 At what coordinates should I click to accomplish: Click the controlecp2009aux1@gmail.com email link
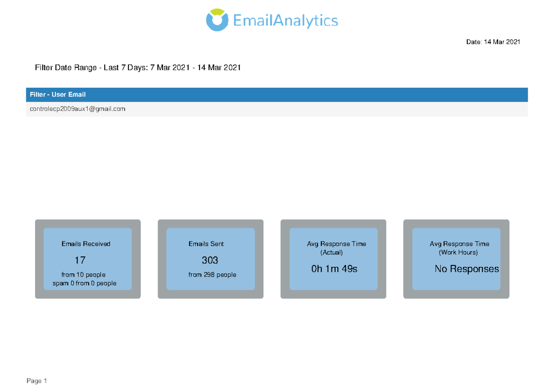[77, 109]
